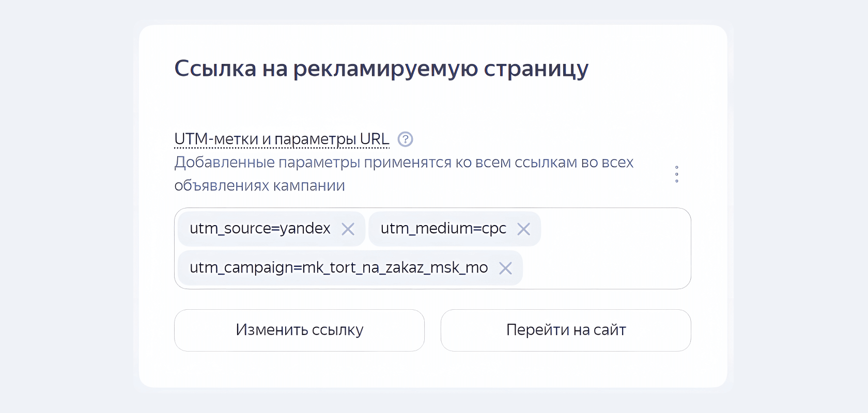Open the three-dot options menu
The image size is (868, 413).
pos(676,174)
